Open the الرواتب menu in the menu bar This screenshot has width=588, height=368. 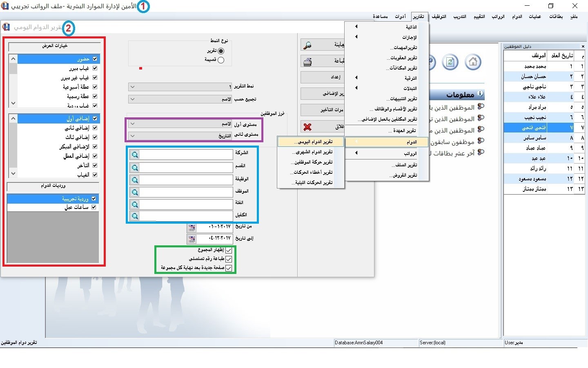(x=498, y=17)
